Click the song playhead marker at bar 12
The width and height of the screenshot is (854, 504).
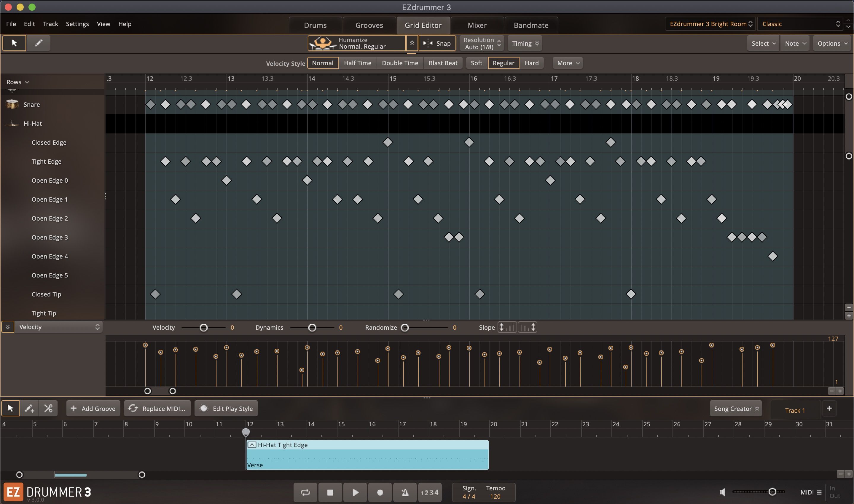[x=246, y=432]
